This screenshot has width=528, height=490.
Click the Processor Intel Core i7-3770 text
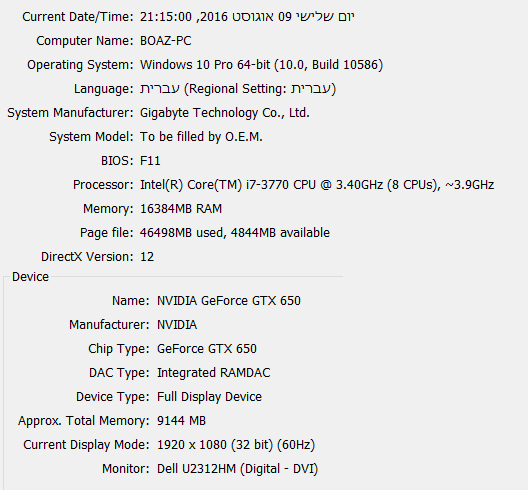317,185
